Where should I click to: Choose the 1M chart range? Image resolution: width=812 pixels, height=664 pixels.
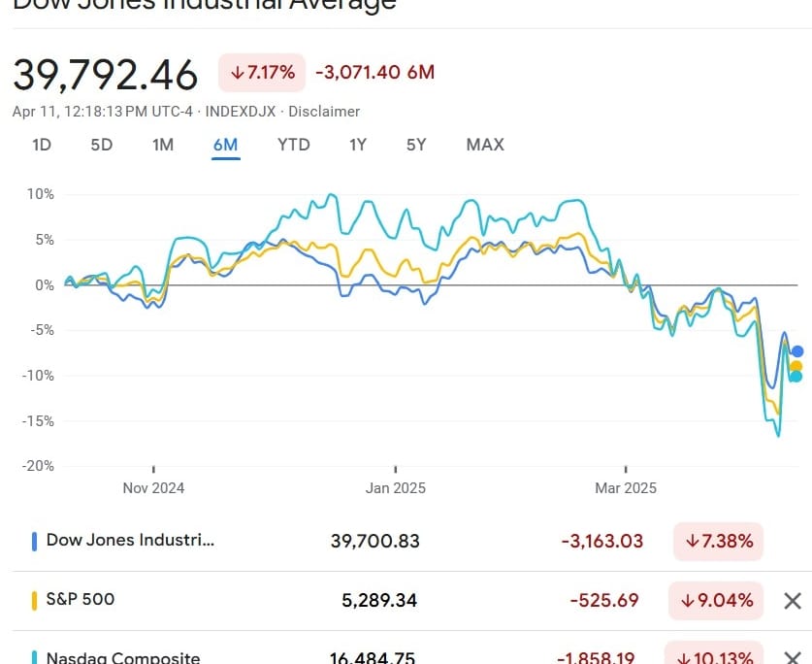point(162,145)
